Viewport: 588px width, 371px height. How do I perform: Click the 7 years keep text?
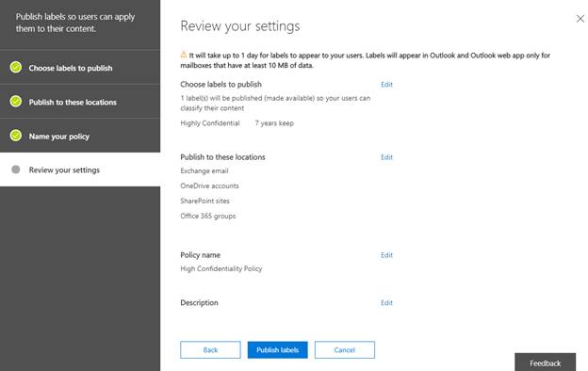274,123
